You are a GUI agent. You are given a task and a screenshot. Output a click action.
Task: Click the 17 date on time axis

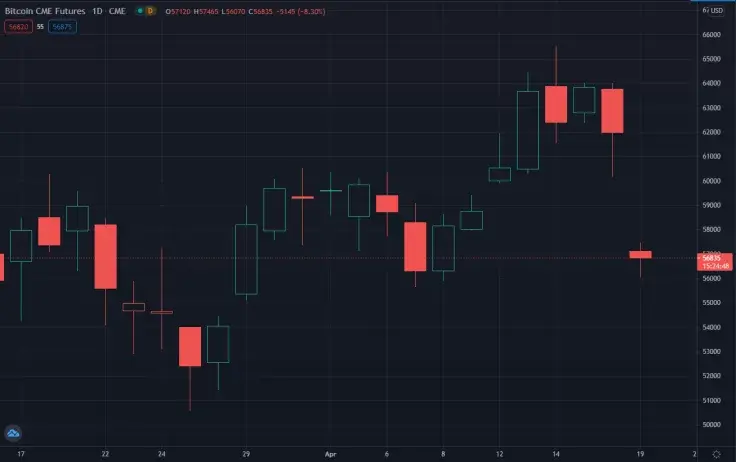(x=22, y=453)
